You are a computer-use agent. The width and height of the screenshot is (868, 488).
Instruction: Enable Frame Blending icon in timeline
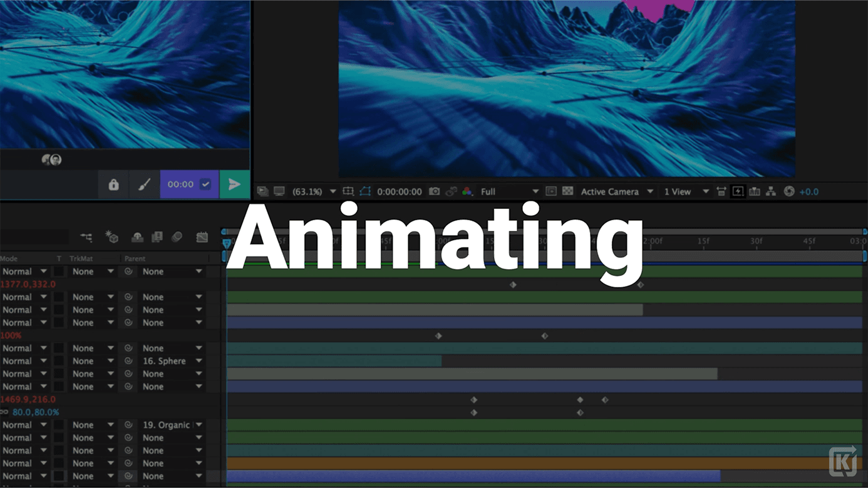click(157, 237)
